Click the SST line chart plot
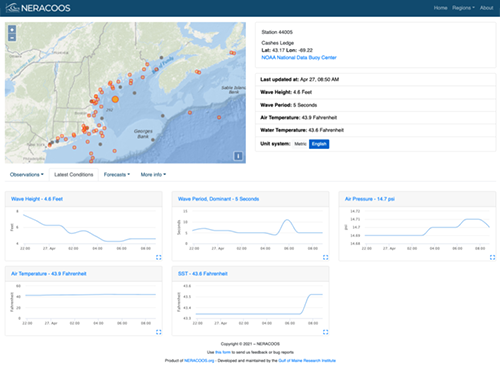The width and height of the screenshot is (500, 375). click(259, 302)
